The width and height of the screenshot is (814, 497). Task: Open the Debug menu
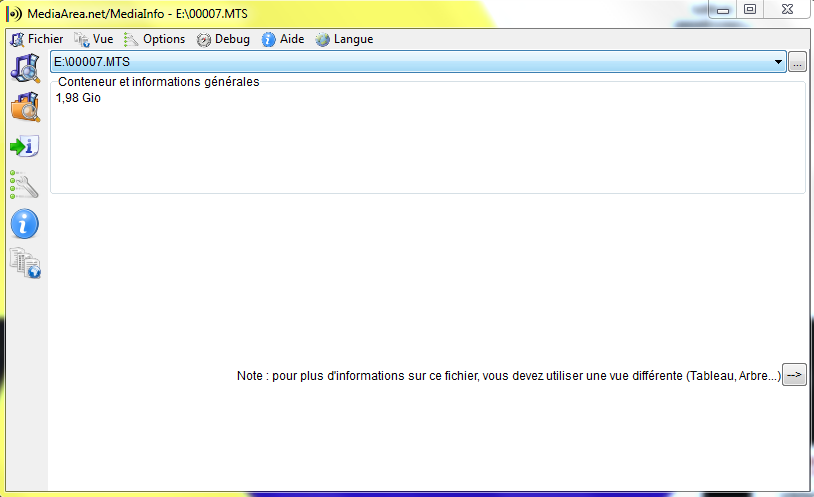(x=223, y=39)
